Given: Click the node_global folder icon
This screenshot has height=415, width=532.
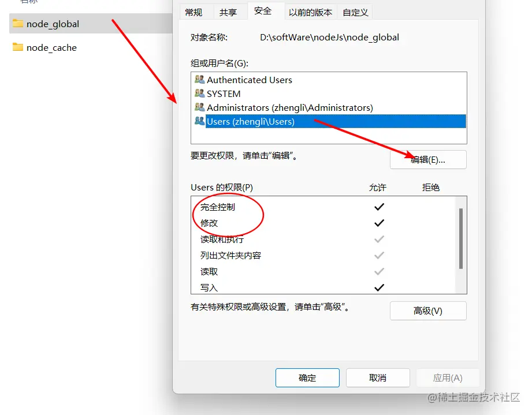Looking at the screenshot, I should click(18, 24).
